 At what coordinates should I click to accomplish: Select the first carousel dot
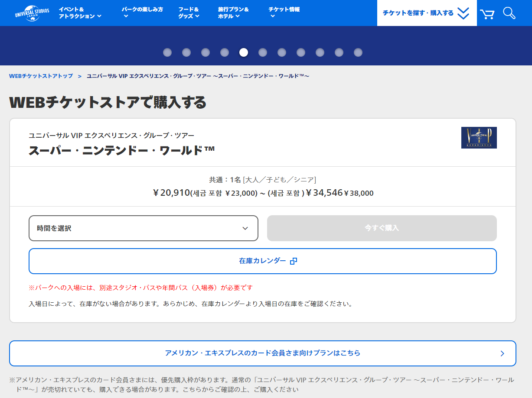167,52
